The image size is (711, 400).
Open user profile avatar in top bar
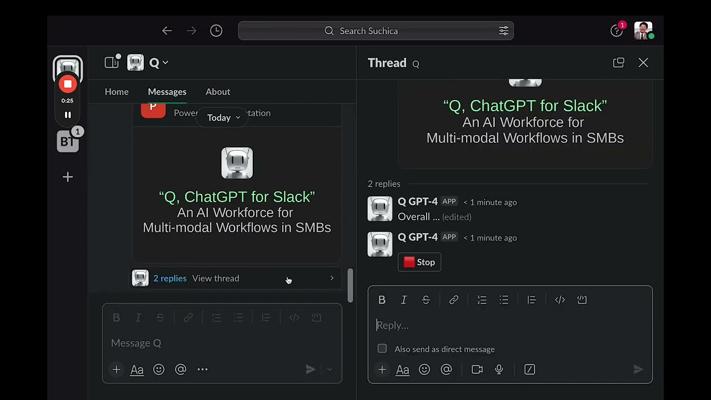(x=643, y=30)
